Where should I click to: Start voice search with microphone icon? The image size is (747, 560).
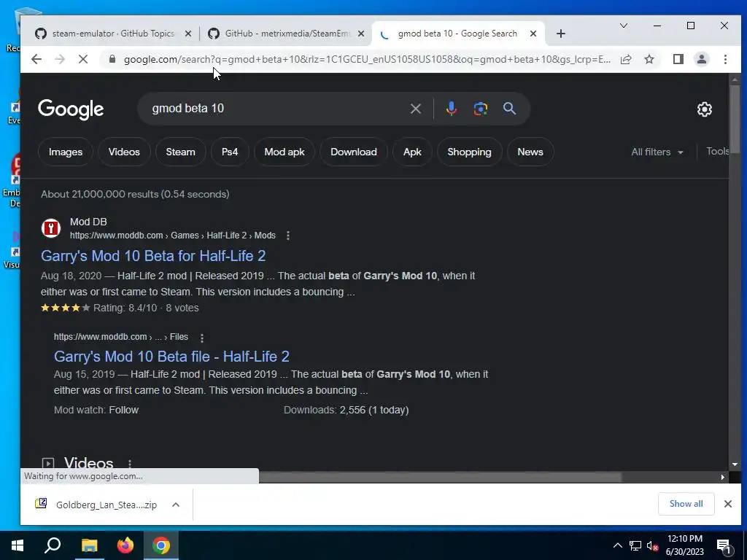(451, 109)
